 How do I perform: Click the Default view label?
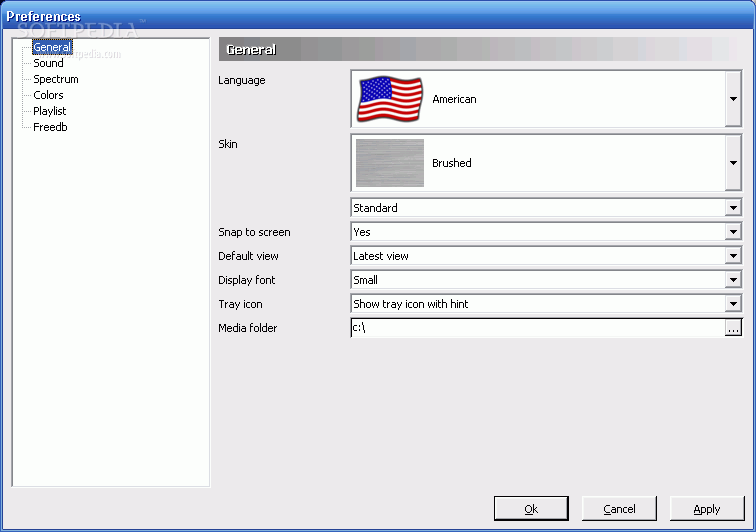[248, 256]
